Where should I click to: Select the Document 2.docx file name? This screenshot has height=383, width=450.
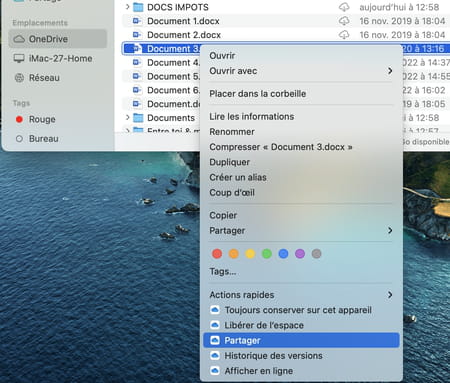pos(184,35)
